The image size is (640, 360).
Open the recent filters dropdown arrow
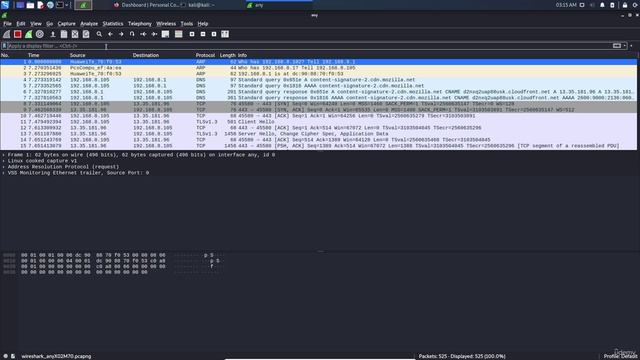625,46
